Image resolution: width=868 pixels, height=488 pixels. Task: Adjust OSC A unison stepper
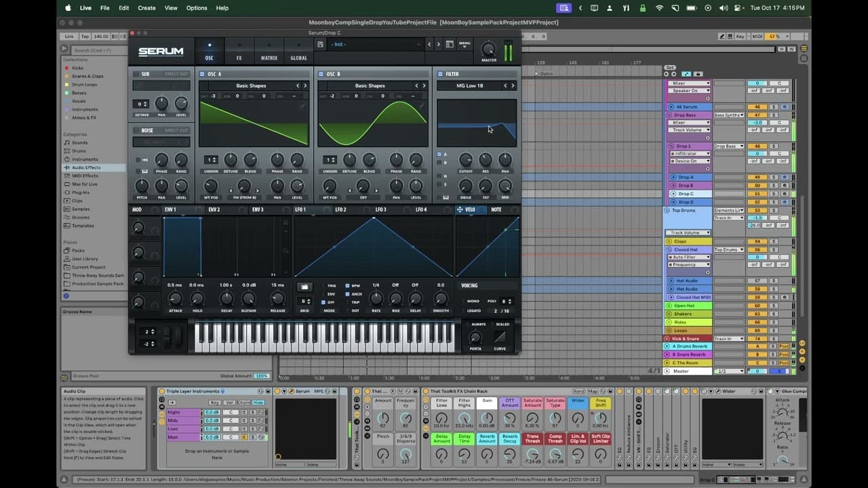coord(211,160)
